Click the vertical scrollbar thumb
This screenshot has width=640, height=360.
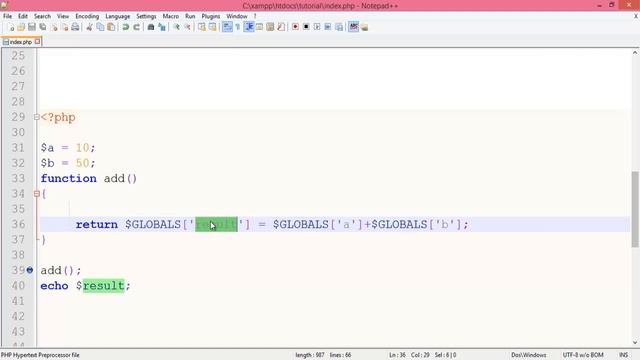(x=635, y=209)
